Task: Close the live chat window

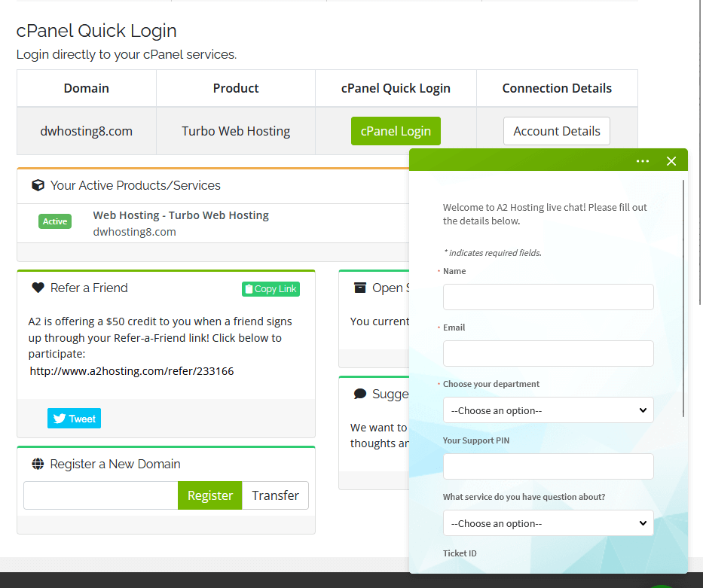Action: click(x=671, y=161)
